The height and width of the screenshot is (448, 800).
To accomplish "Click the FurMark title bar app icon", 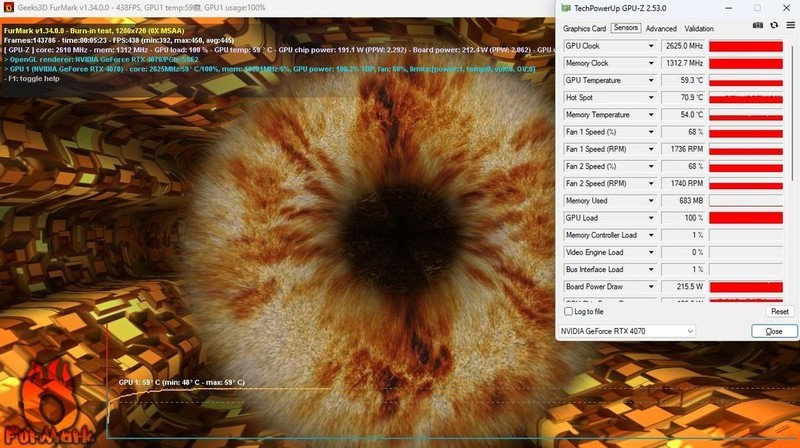I will [x=7, y=7].
